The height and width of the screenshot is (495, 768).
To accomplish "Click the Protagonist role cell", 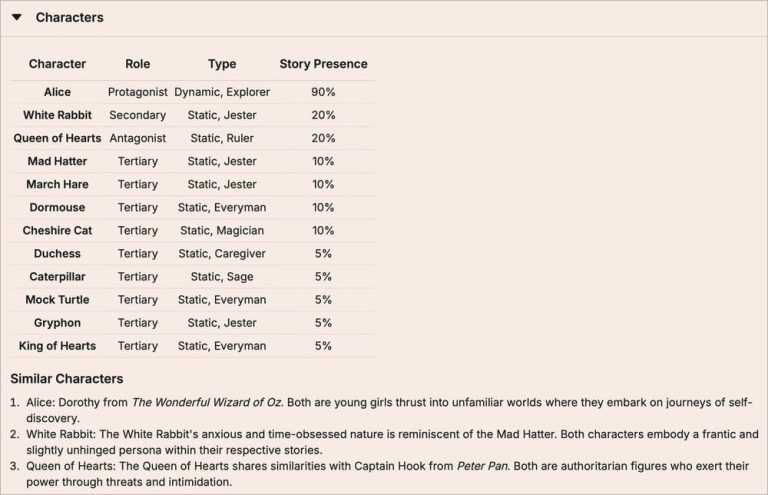I will click(x=138, y=92).
